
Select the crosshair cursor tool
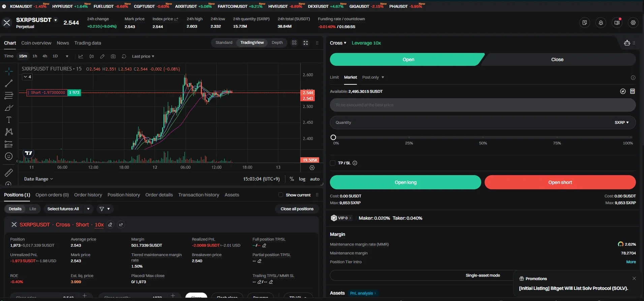pos(9,71)
